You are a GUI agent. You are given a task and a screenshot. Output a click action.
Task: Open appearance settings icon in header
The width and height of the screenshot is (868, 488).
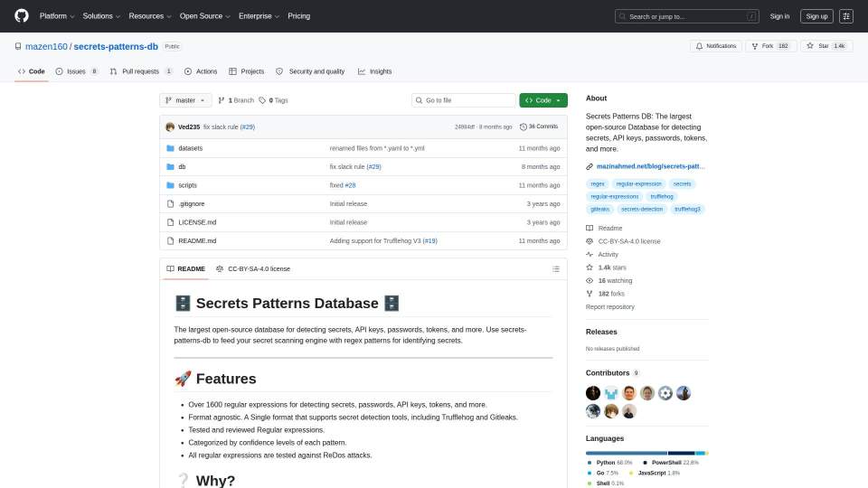coord(846,16)
